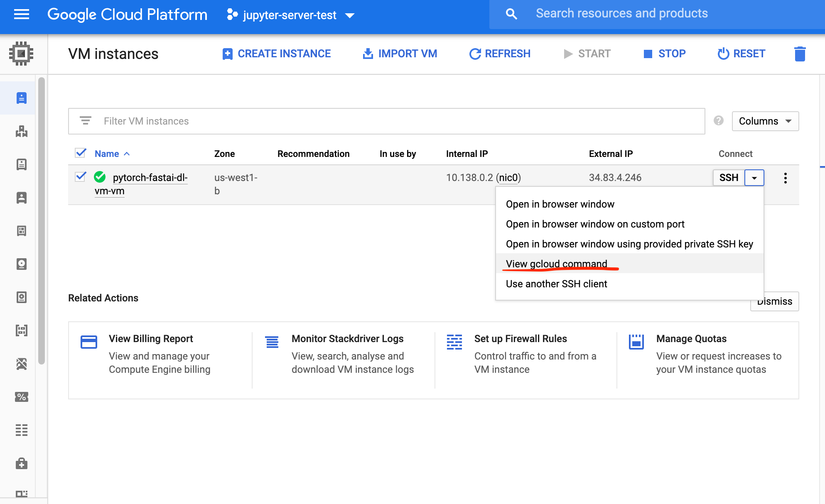Open the hamburger navigation menu
Viewport: 825px width, 504px height.
coord(22,15)
